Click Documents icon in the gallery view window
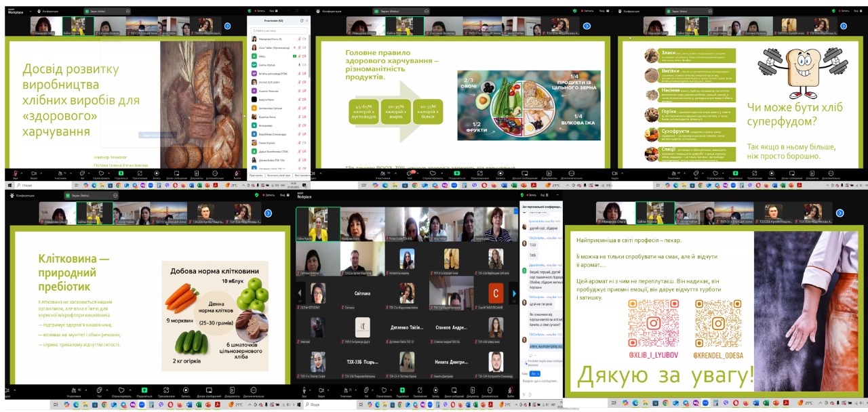The width and height of the screenshot is (868, 412). 473,390
